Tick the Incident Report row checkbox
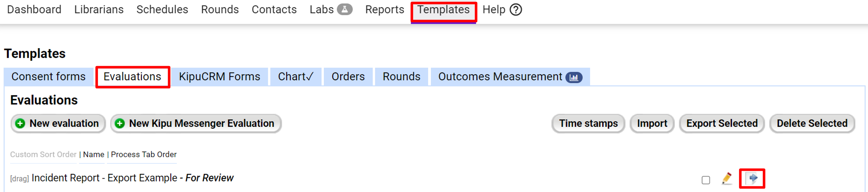The image size is (868, 192). [706, 180]
